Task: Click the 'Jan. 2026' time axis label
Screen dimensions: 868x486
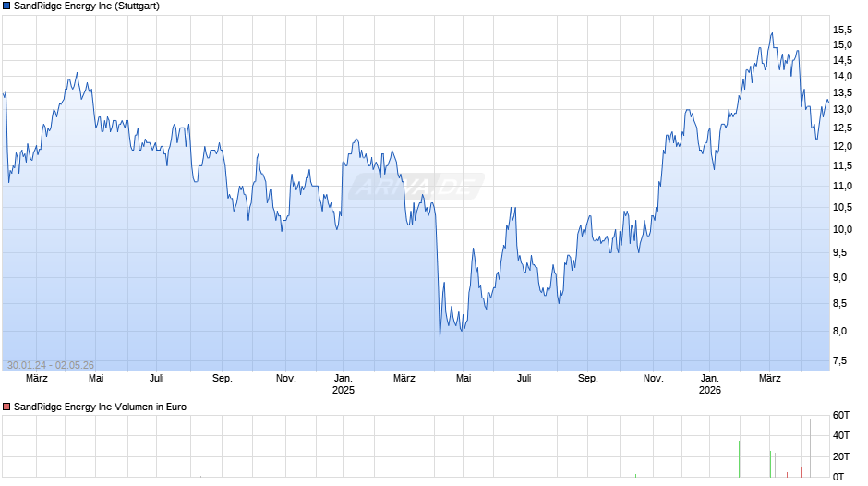Action: pos(710,384)
